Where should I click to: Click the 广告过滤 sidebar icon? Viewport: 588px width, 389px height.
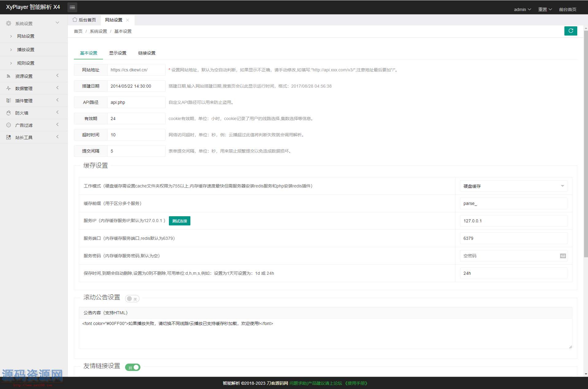(x=8, y=125)
